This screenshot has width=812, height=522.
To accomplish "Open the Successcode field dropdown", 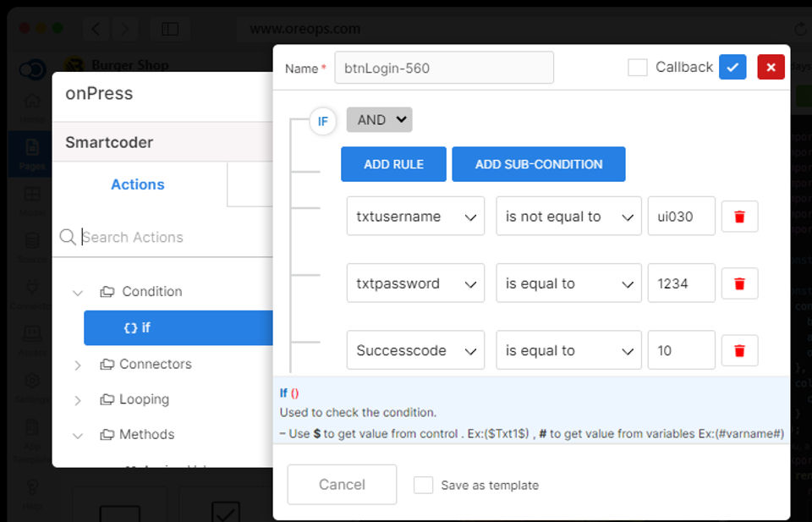I will (x=415, y=350).
